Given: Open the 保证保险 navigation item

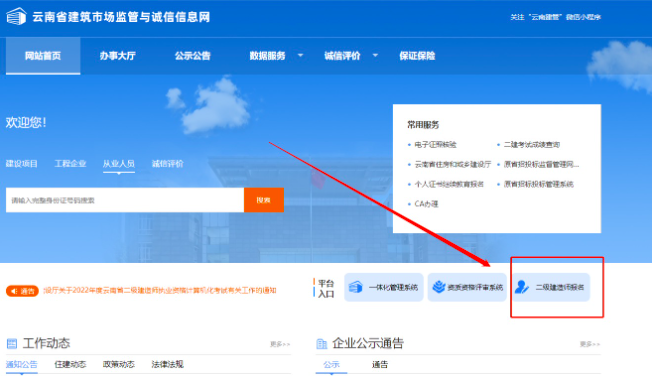Looking at the screenshot, I should (417, 56).
